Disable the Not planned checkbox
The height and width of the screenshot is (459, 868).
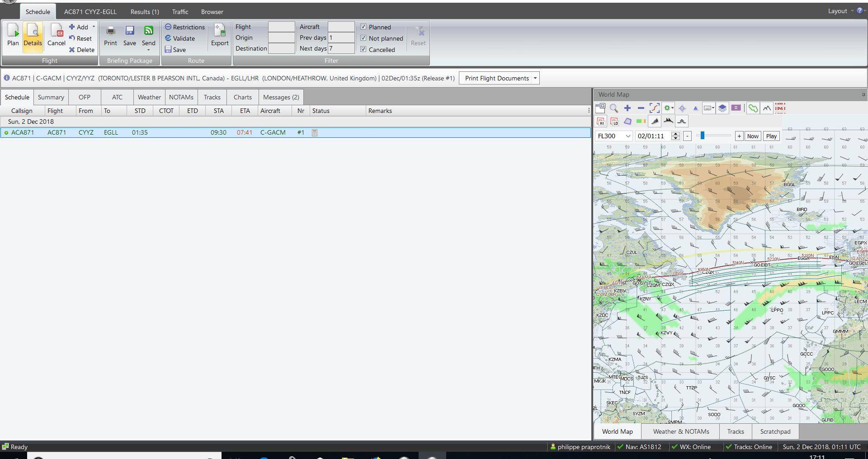363,38
